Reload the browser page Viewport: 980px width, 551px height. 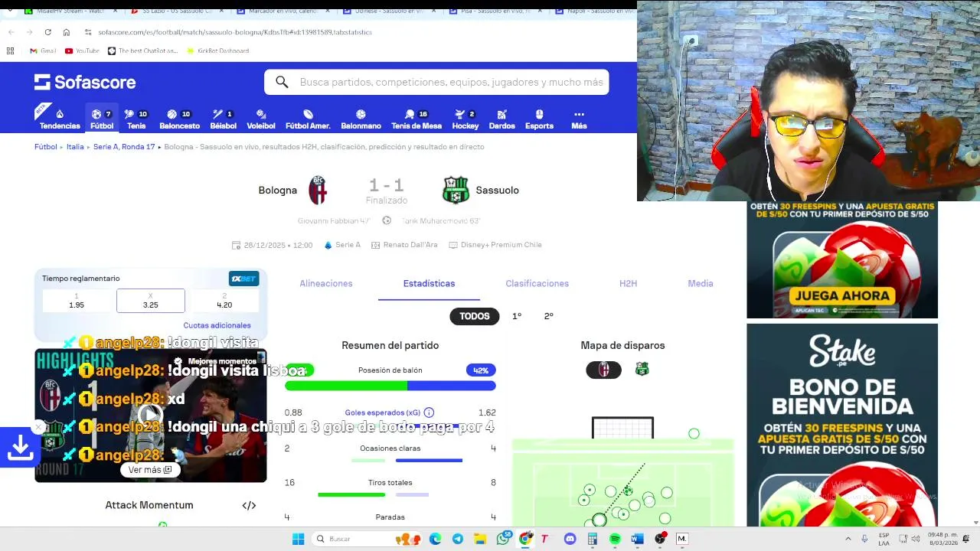click(47, 32)
